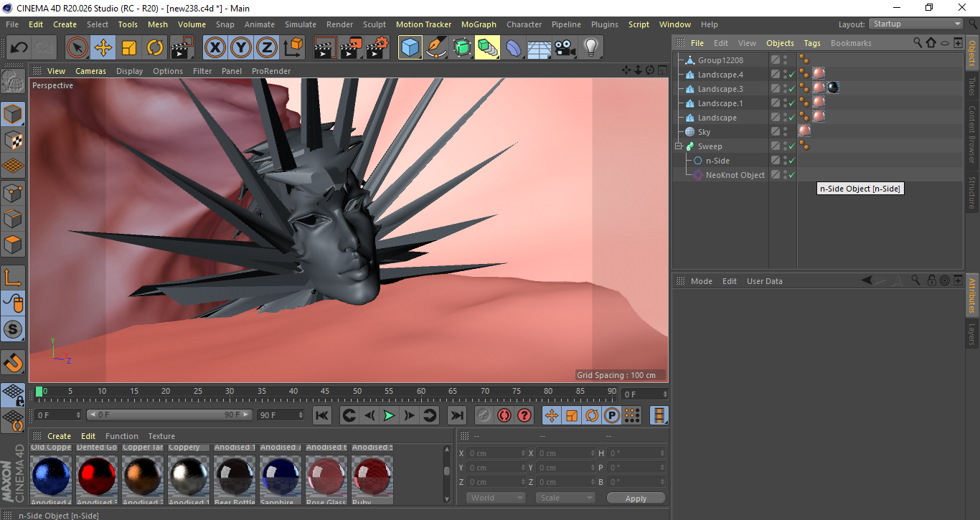Open the Layers side tab

coord(972,334)
